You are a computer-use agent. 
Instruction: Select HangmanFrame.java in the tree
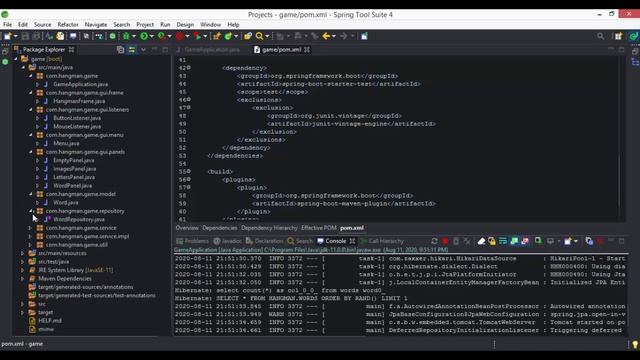tap(79, 101)
